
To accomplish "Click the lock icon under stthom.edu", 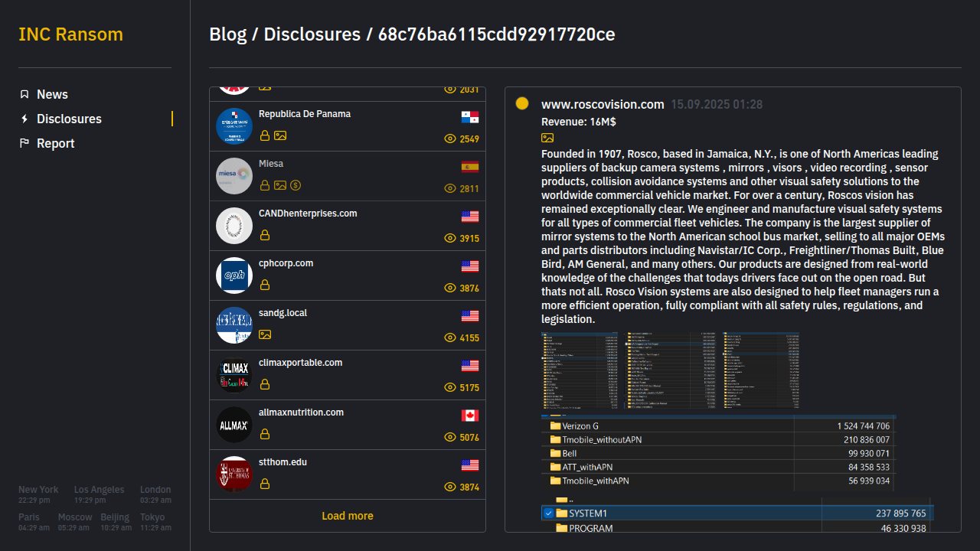I will pos(265,484).
